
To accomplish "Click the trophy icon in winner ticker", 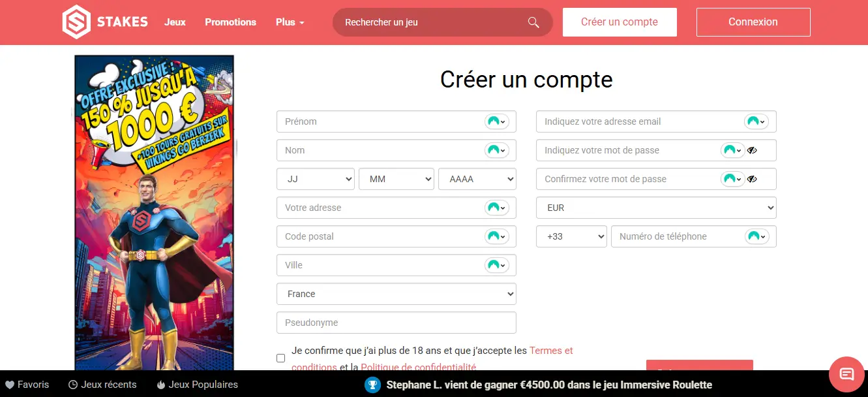I will click(x=372, y=385).
